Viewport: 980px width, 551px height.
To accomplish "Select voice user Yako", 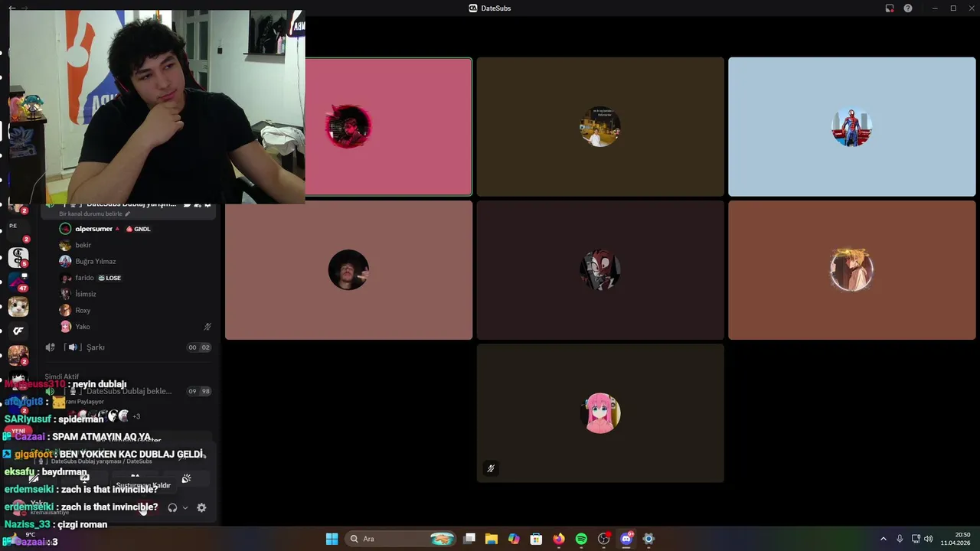I will pos(82,327).
